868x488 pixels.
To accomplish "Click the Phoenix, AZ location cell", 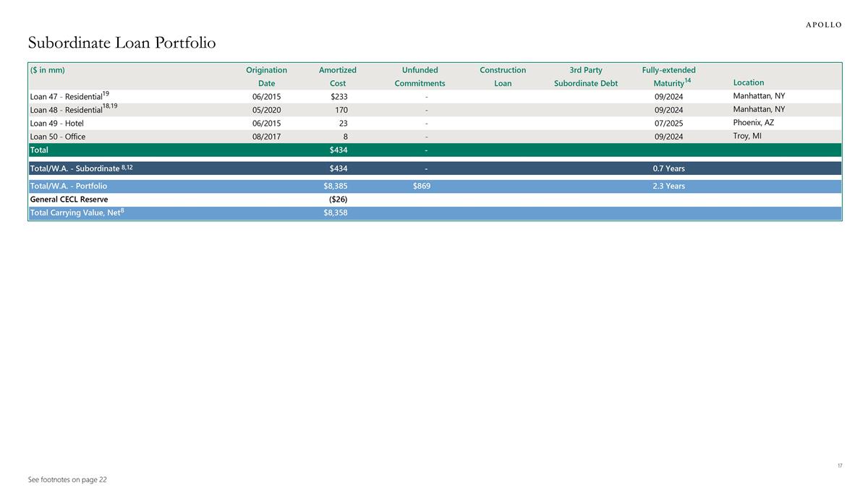I will pyautogui.click(x=753, y=123).
